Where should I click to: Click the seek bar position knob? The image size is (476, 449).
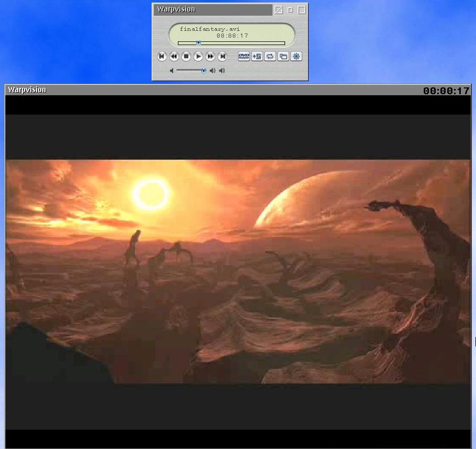coord(198,43)
